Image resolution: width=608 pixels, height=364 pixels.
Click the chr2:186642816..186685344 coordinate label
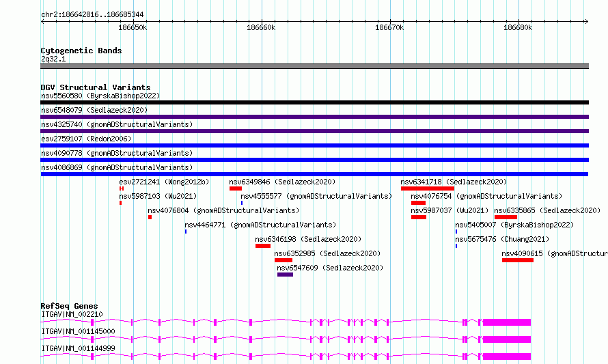92,14
